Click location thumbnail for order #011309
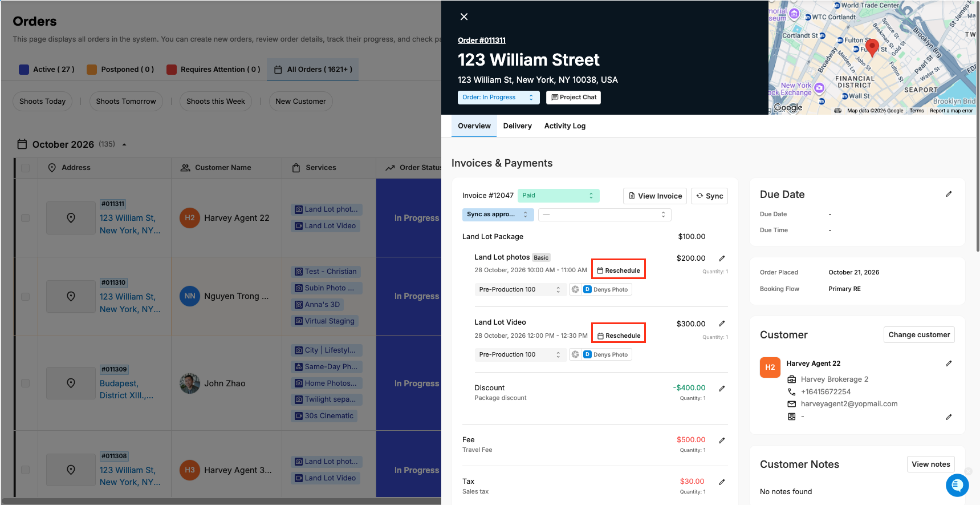980x505 pixels. point(71,383)
